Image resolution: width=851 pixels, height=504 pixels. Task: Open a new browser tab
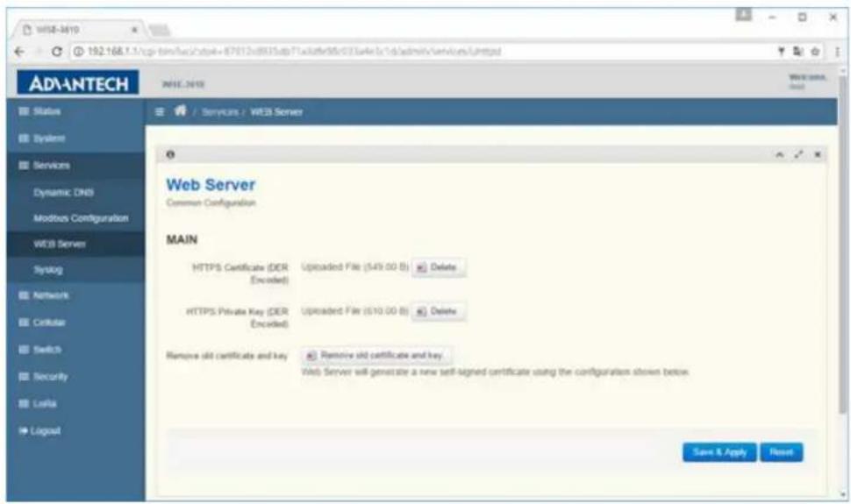click(160, 31)
